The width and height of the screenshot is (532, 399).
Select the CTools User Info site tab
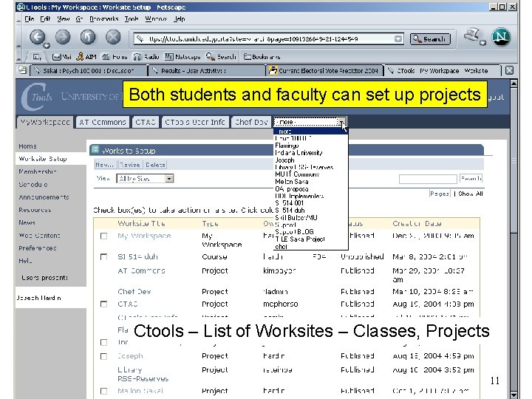[x=195, y=122]
